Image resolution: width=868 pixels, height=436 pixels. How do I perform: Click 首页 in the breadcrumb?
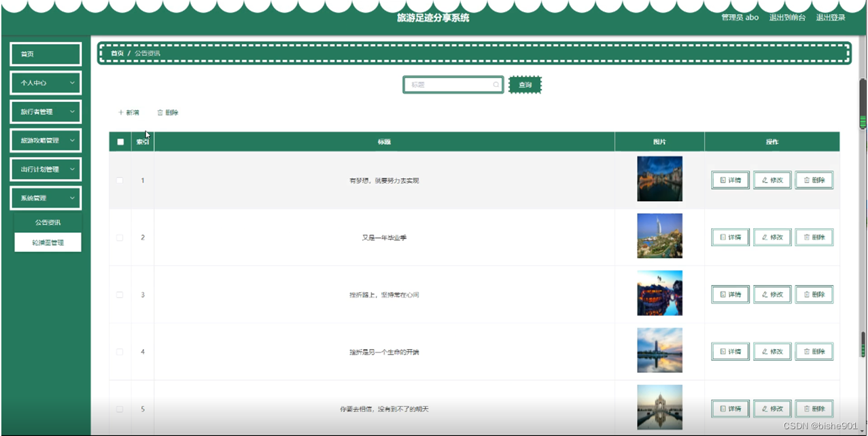[118, 53]
